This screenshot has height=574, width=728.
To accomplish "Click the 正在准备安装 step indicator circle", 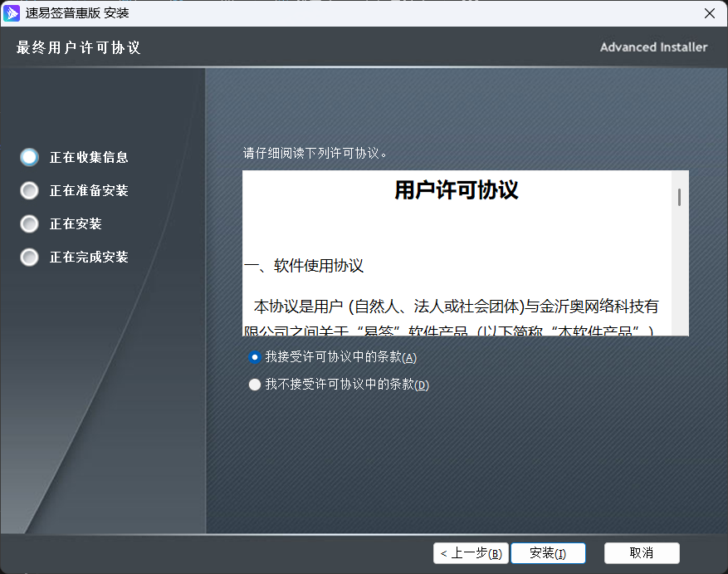I will [x=29, y=190].
